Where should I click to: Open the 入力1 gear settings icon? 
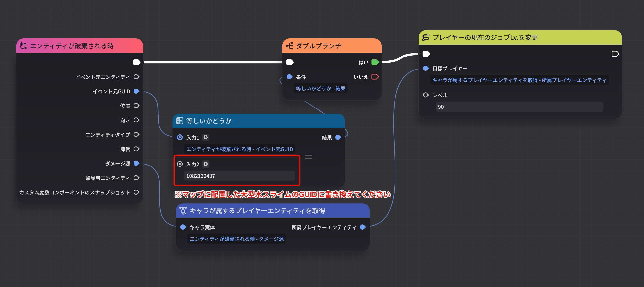[205, 137]
